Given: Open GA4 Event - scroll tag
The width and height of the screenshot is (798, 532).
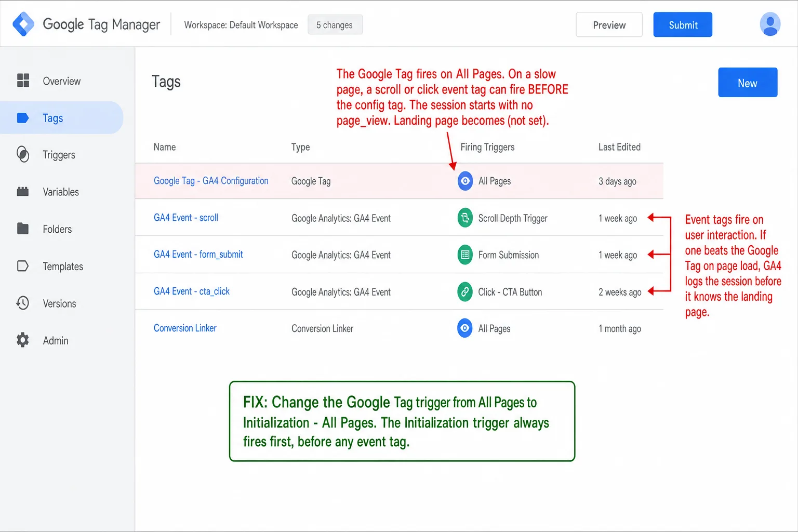Looking at the screenshot, I should pos(186,218).
